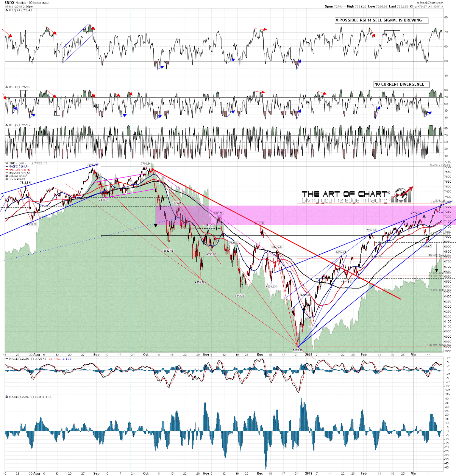
Task: Click the 7205.96 price label
Action: (218, 213)
